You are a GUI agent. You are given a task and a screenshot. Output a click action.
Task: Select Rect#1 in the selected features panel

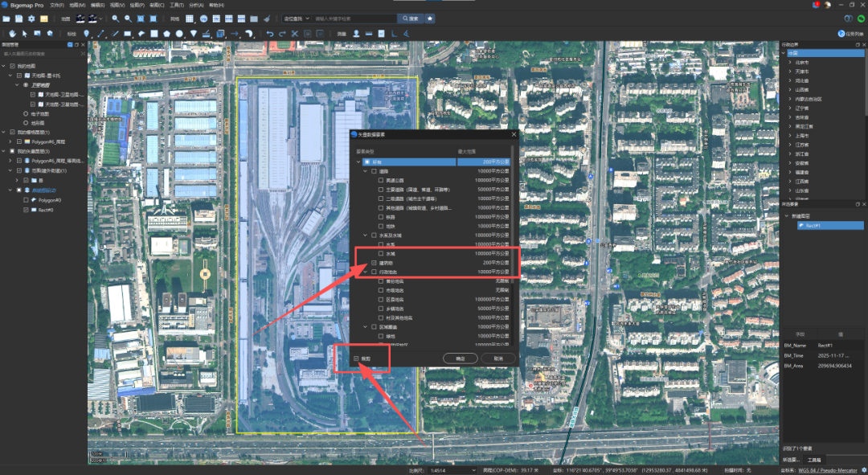click(829, 225)
